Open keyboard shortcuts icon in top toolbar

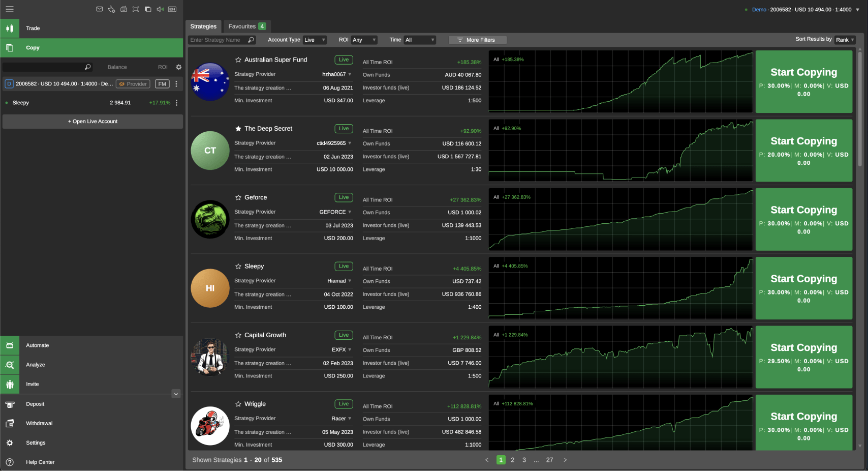pos(123,9)
